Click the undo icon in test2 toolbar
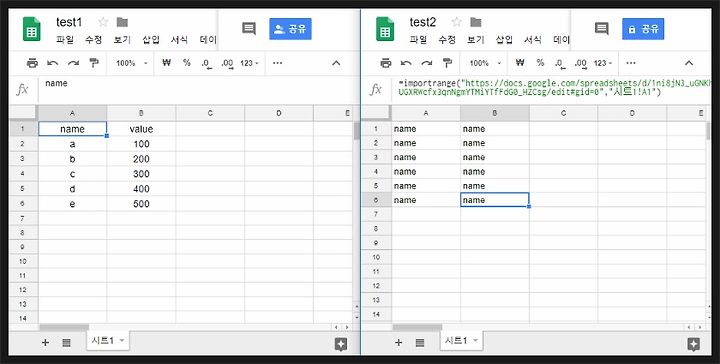Image resolution: width=720 pixels, height=364 pixels. (x=406, y=63)
